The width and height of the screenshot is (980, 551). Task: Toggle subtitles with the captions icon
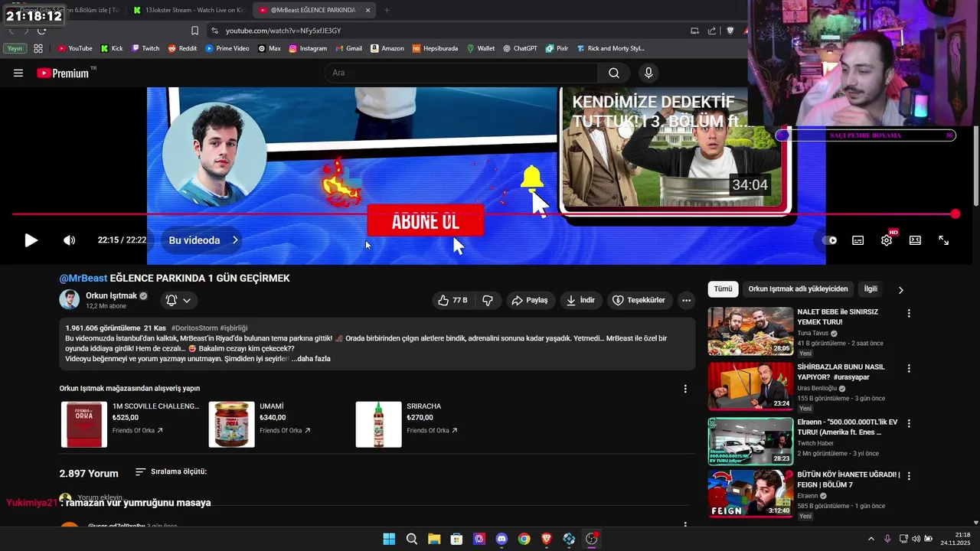[x=858, y=240]
